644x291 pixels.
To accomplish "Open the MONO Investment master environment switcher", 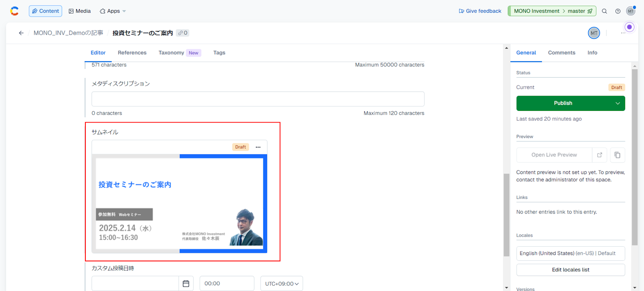I will point(552,11).
